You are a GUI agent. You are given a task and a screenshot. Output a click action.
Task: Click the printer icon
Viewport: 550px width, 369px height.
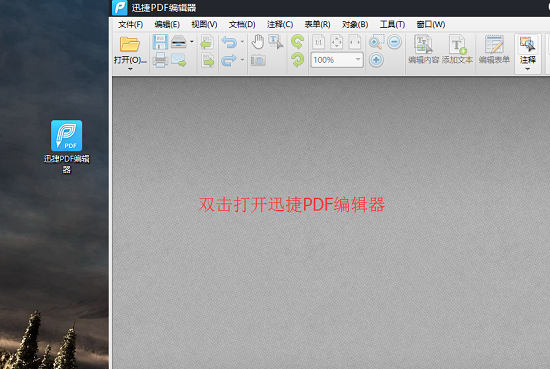pyautogui.click(x=160, y=60)
